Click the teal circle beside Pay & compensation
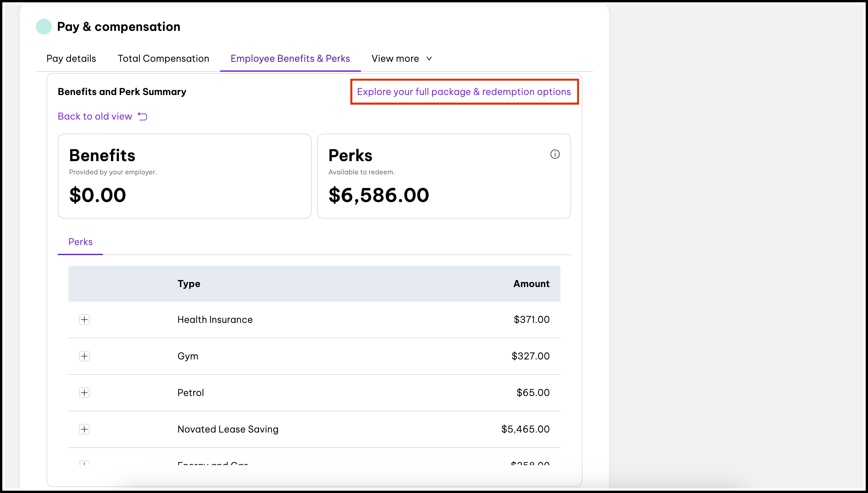 click(x=43, y=26)
